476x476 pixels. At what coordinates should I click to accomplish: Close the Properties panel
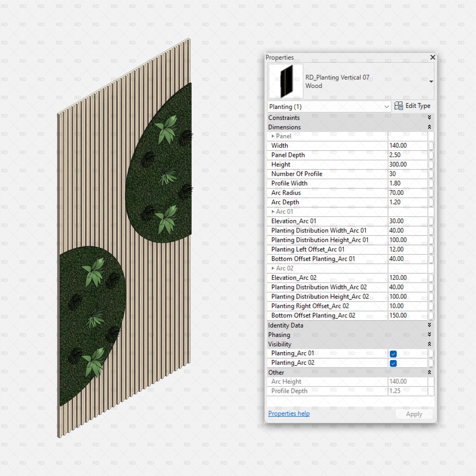(x=433, y=57)
